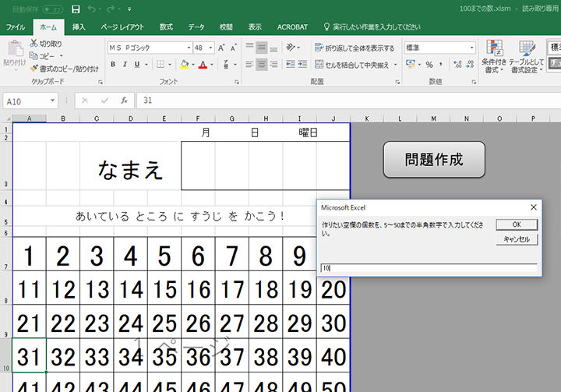
Task: Click the insert function fx icon
Action: click(x=124, y=101)
